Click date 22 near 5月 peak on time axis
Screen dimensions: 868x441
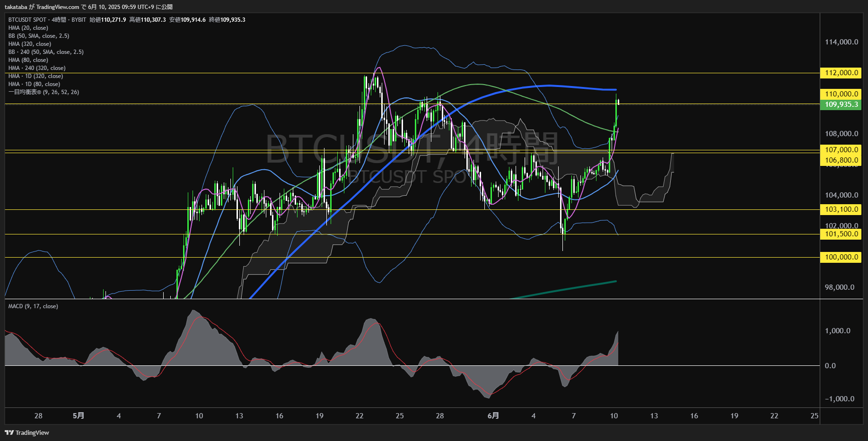click(359, 416)
